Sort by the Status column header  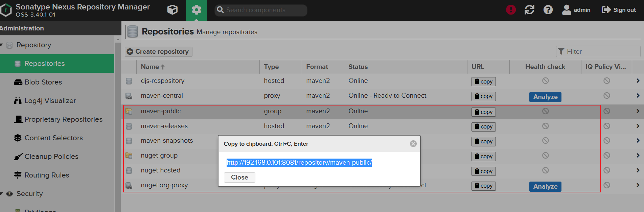[x=406, y=67]
